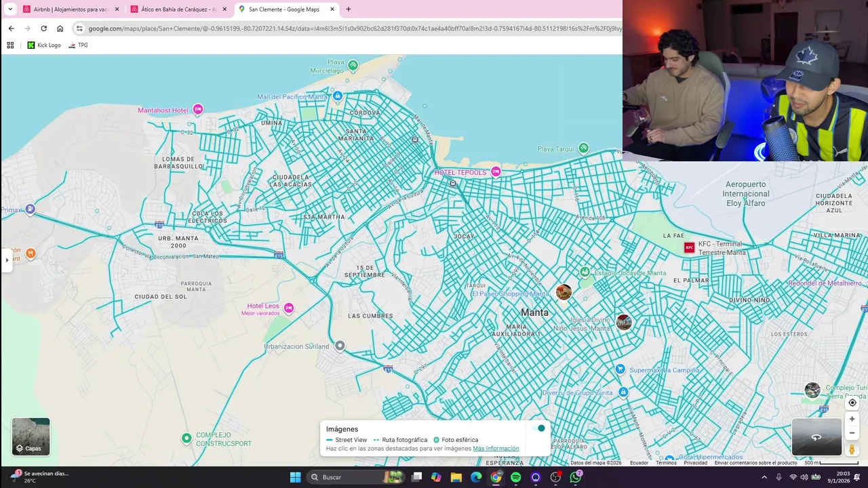This screenshot has height=488, width=868.
Task: Click the forward navigation arrow
Action: 27,28
